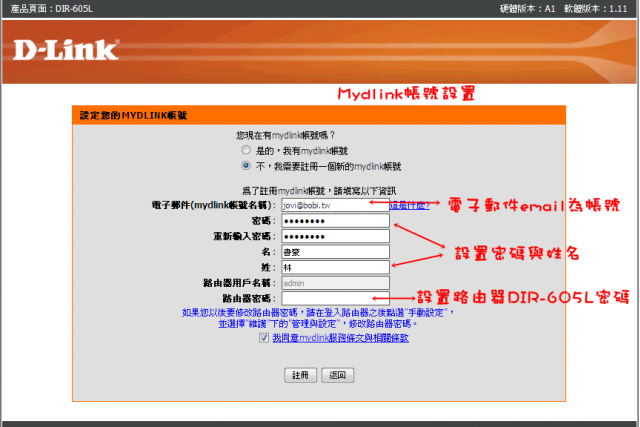Click the 註冊 register button

(x=300, y=375)
